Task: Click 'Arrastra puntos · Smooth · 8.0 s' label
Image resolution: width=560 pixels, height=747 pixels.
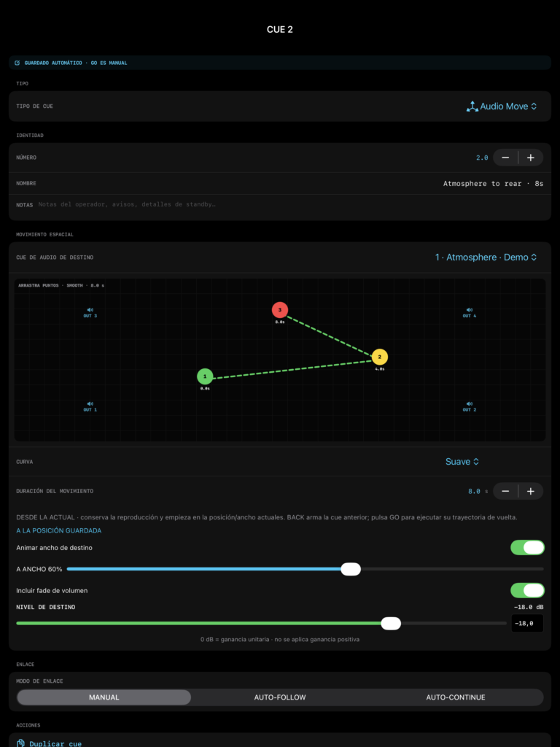Action: (x=61, y=285)
